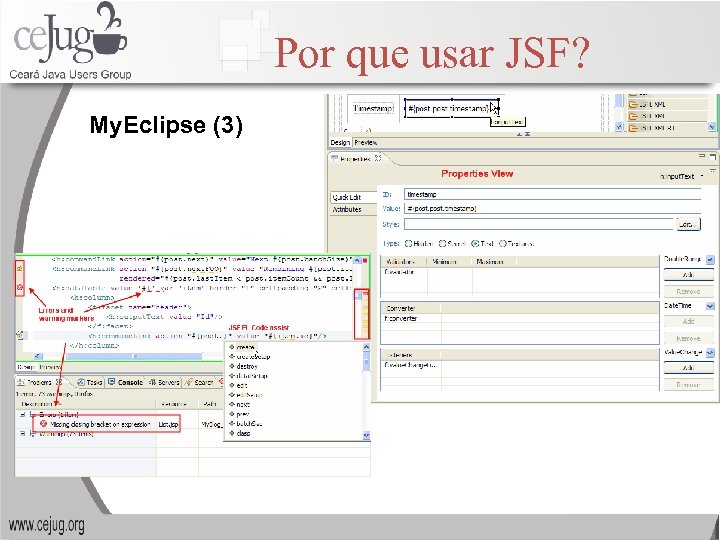720x540 pixels.
Task: Click the Resource column header
Action: 177,404
